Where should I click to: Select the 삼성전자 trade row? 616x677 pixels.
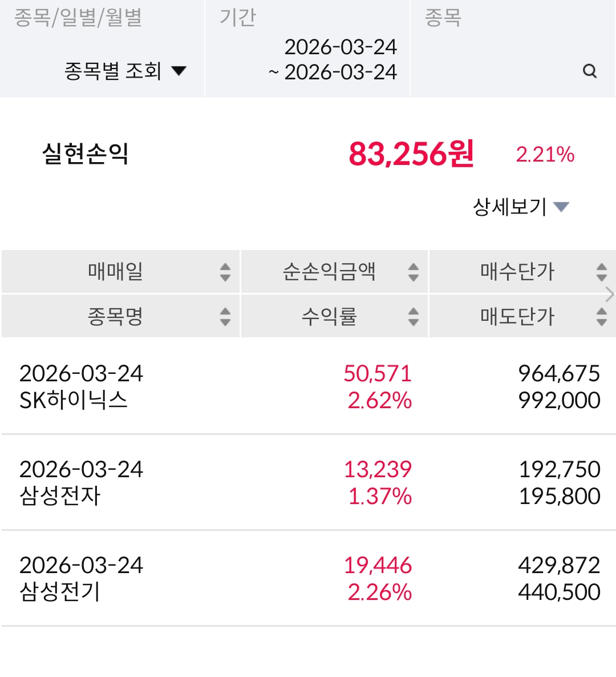308,482
